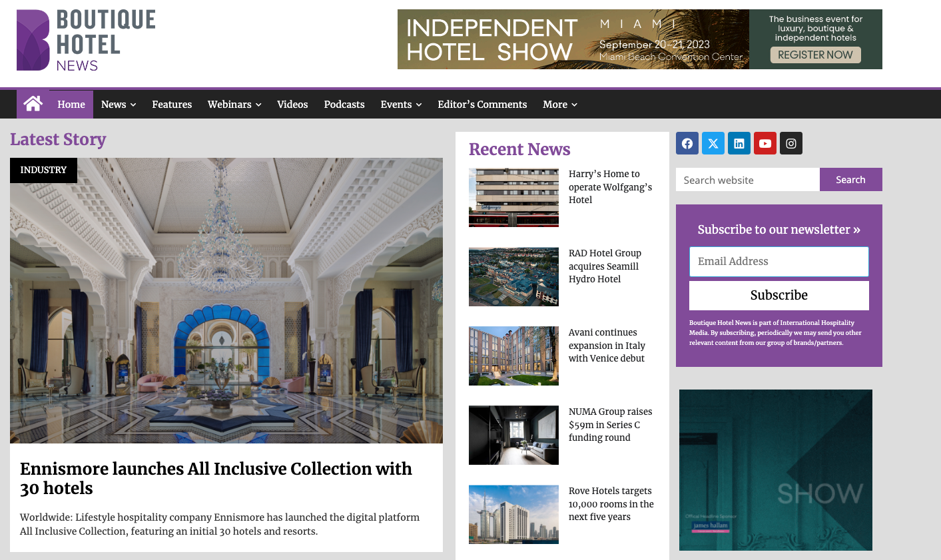Click the Independent Hotel Show banner ad
This screenshot has height=560, width=941.
[x=640, y=39]
